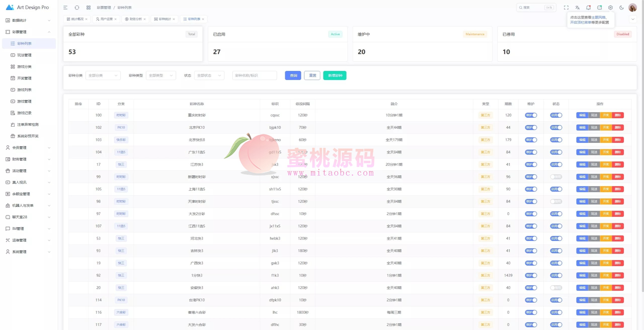Open 玩法管理 in the sidebar

click(x=24, y=55)
